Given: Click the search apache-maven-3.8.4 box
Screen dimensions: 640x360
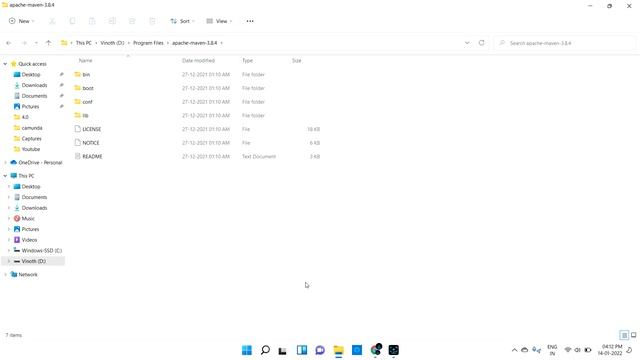Looking at the screenshot, I should click(x=565, y=43).
